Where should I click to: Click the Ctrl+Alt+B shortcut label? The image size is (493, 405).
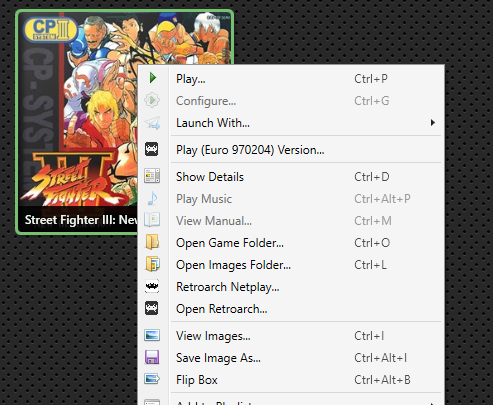[x=382, y=380]
